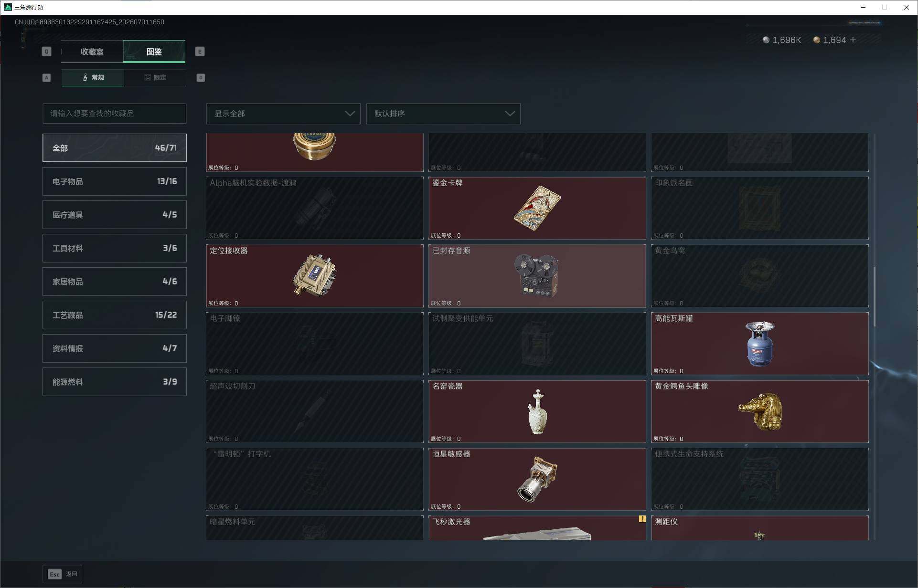This screenshot has width=918, height=588.
Task: Click the yellow new-item badge on 飞秒激光器
Action: click(642, 519)
